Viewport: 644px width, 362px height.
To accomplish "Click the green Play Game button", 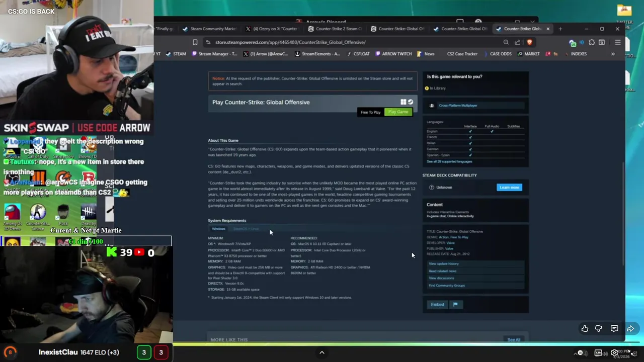I will click(x=398, y=112).
